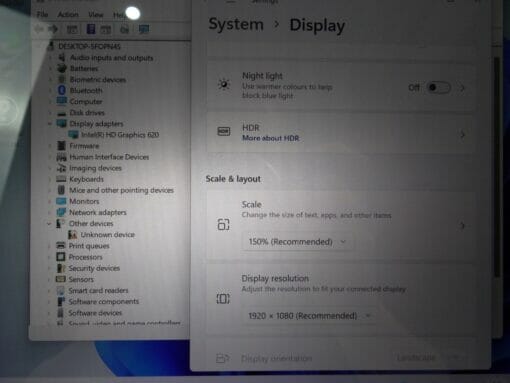510x383 pixels.
Task: Click the Settings window vertical scrollbar
Action: point(496,167)
